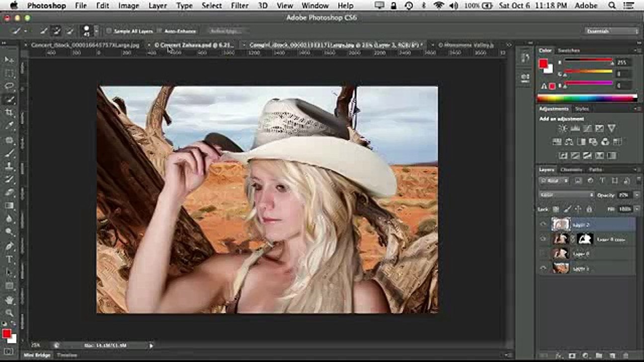644x362 pixels.
Task: Select the Crop tool
Action: pos(10,113)
